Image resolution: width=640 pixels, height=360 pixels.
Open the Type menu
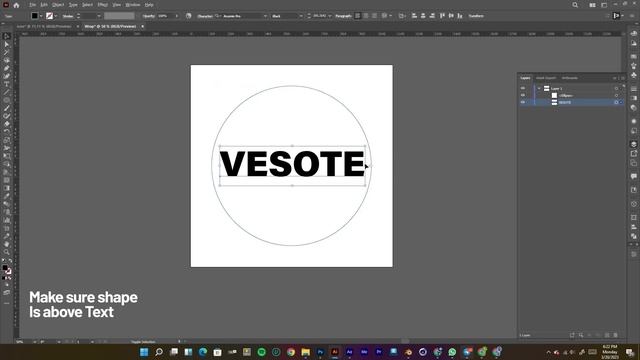tap(73, 5)
